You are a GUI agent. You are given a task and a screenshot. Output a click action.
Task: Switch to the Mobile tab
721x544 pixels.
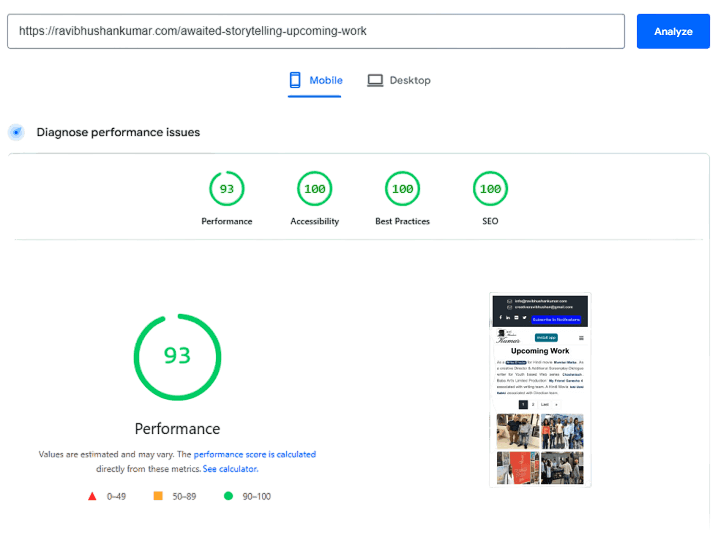pos(316,80)
